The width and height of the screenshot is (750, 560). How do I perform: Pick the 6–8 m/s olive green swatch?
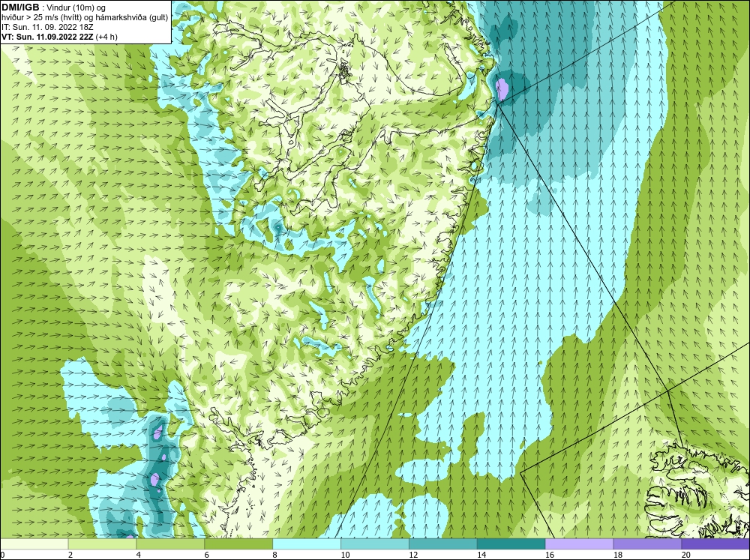coord(238,544)
